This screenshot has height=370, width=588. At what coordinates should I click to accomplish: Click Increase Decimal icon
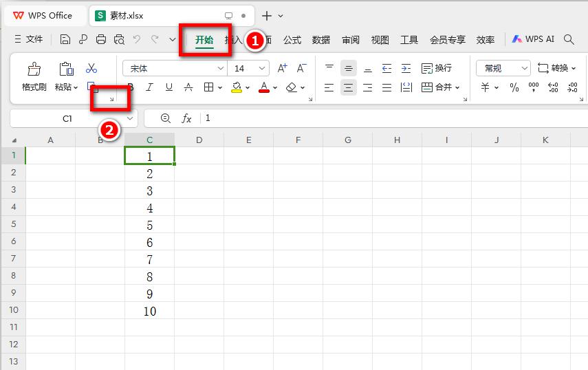pos(553,87)
